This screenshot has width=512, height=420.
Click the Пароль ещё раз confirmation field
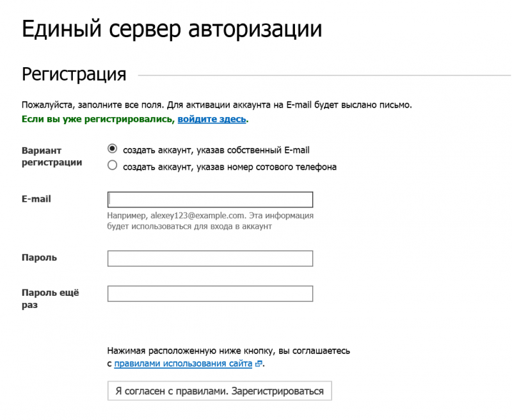click(210, 293)
